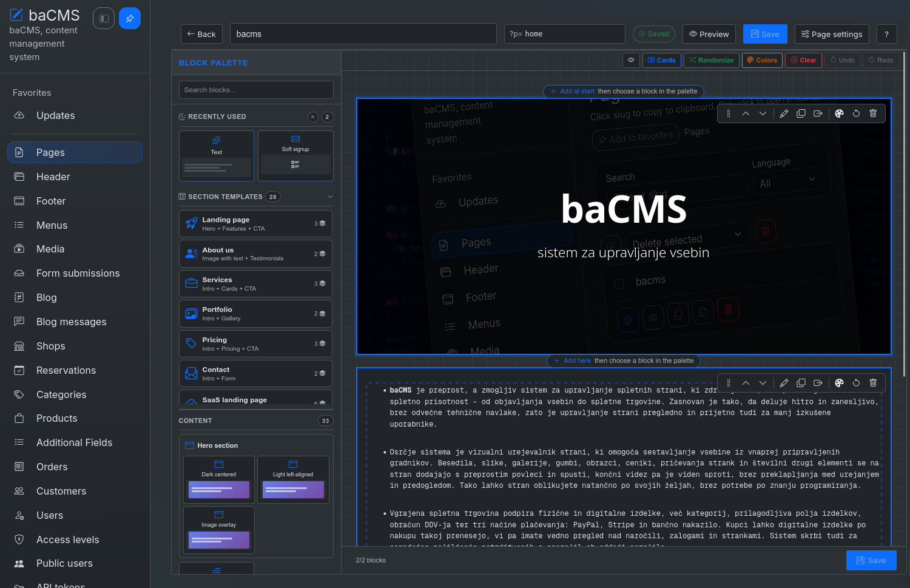This screenshot has height=588, width=910.
Task: Reset hero block with circular arrow
Action: tap(856, 113)
